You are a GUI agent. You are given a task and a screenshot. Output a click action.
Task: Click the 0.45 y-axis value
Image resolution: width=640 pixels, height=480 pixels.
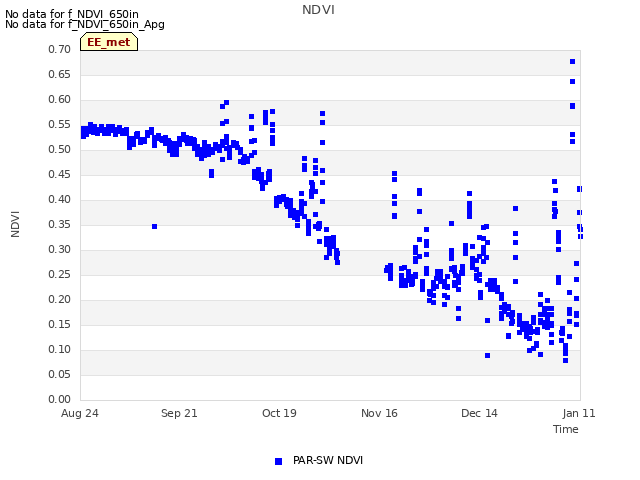point(60,174)
